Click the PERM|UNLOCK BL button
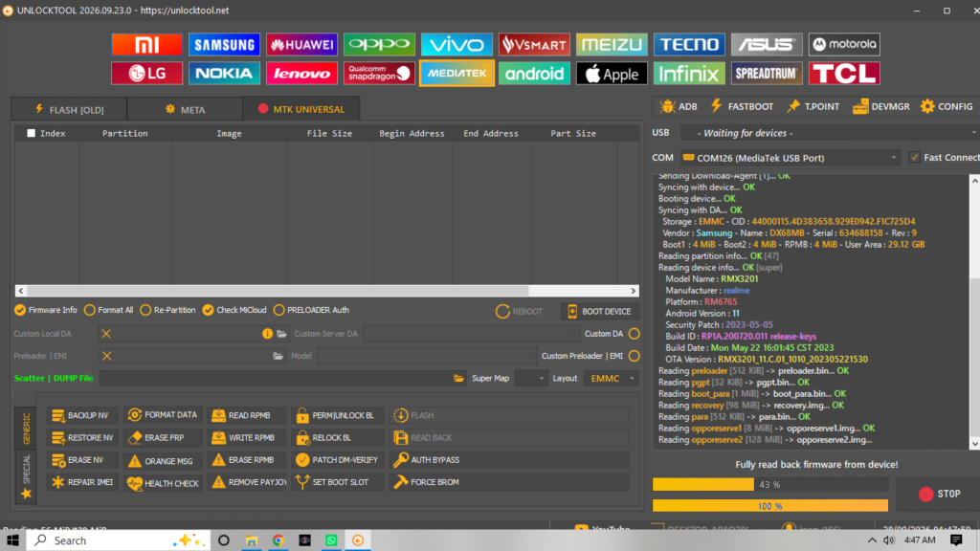 [x=338, y=415]
